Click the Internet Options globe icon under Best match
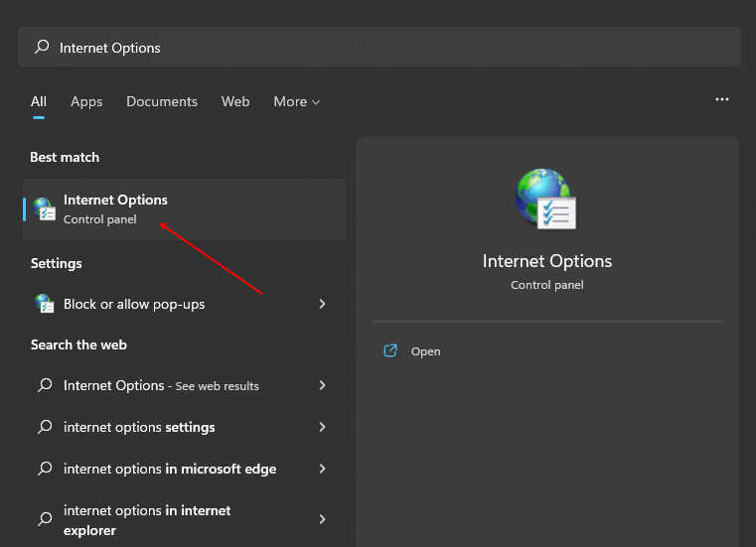The image size is (756, 547). pos(44,208)
